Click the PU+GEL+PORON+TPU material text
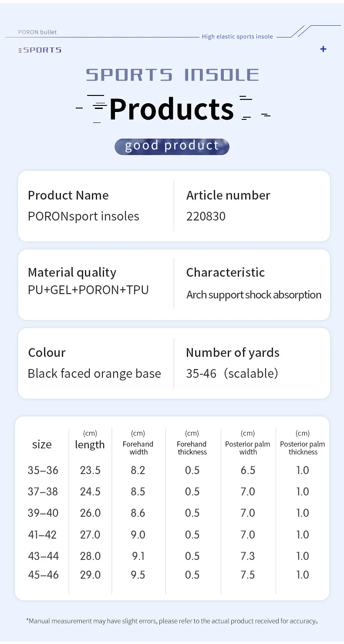Screen dimensions: 344x644 point(88,290)
